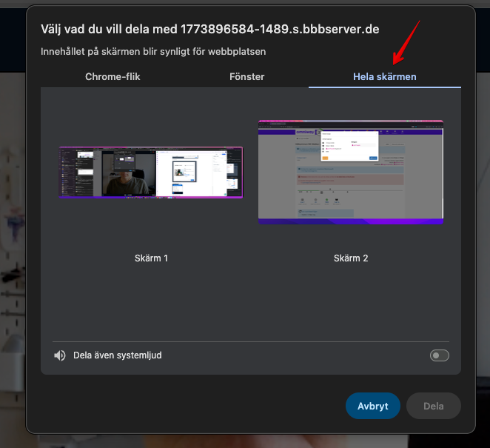Click the white popup inside Skärm 2 preview
Image resolution: width=490 pixels, height=448 pixels.
pos(349,146)
